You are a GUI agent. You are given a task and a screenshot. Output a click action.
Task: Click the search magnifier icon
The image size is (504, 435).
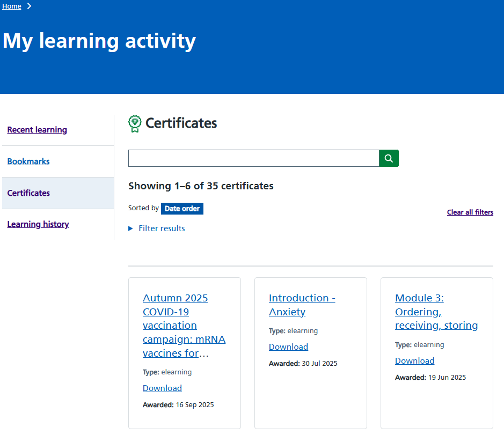point(388,158)
